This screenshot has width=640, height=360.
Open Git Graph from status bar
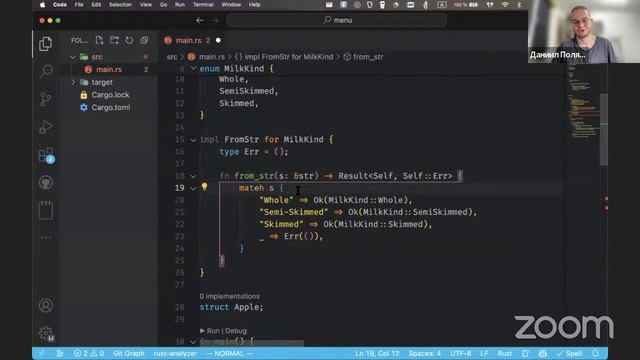pyautogui.click(x=129, y=353)
